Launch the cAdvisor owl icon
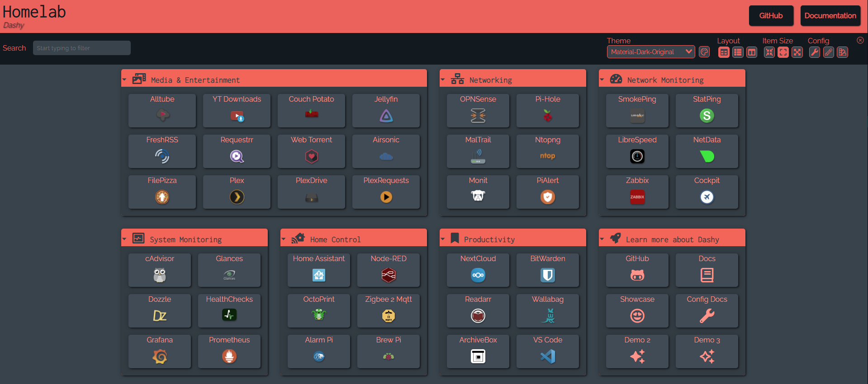The width and height of the screenshot is (868, 384). click(x=160, y=275)
